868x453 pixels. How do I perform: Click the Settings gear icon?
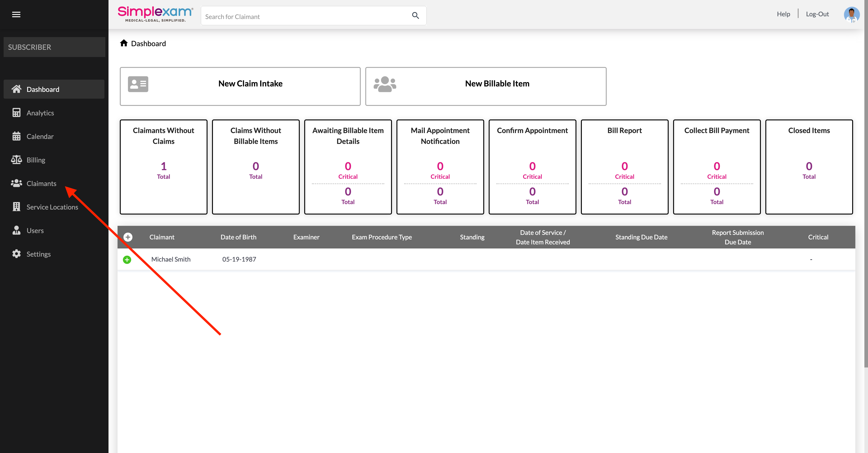click(x=16, y=254)
